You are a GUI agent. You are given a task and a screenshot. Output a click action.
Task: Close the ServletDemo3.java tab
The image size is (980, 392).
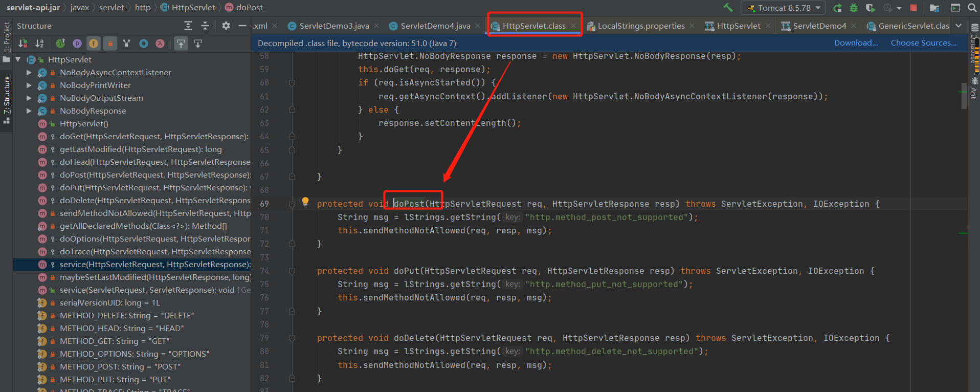tap(376, 26)
